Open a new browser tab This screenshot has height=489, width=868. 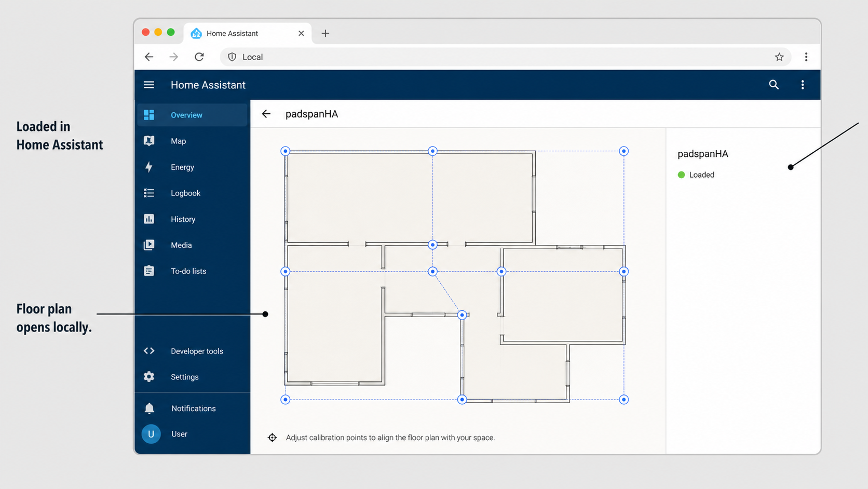325,33
